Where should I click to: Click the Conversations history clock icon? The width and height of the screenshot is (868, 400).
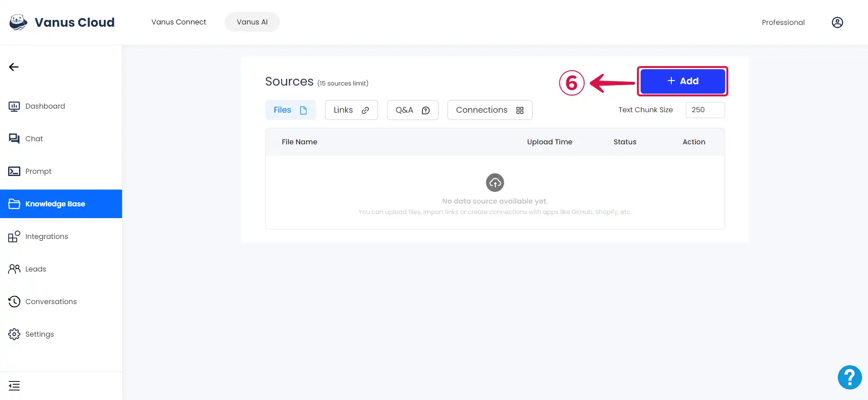(14, 302)
